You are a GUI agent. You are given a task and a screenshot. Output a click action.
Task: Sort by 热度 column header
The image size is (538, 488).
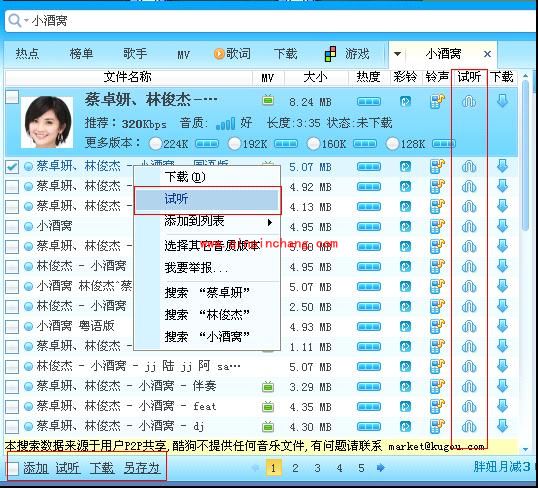click(369, 77)
